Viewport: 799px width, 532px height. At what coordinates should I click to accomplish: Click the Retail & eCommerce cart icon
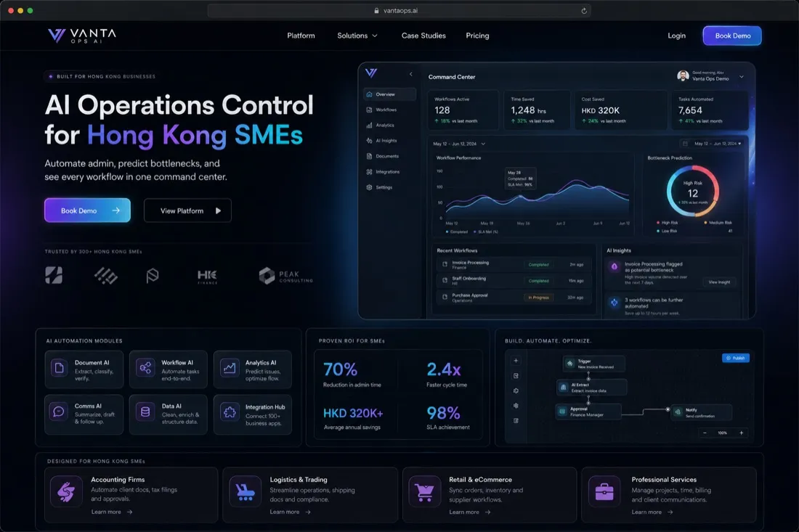(424, 492)
